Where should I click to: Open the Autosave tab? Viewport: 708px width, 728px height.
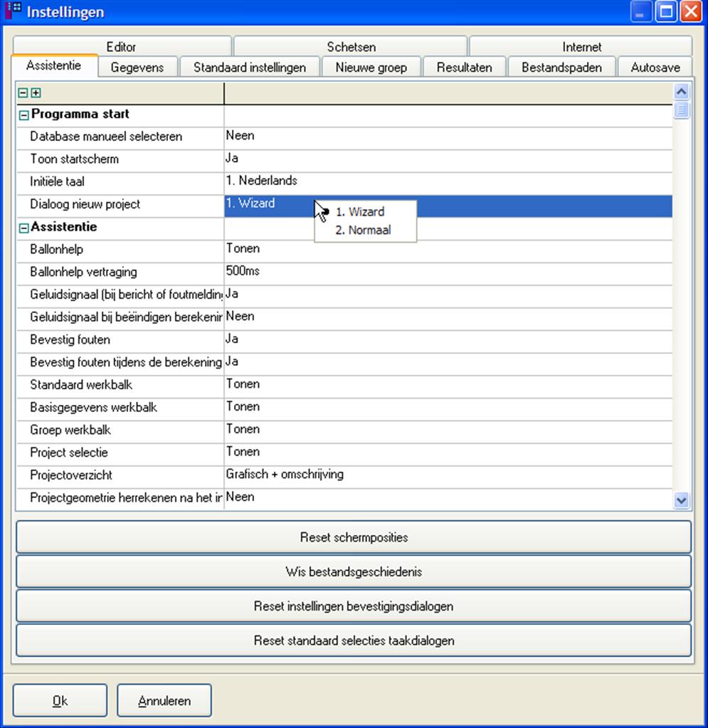[x=655, y=68]
